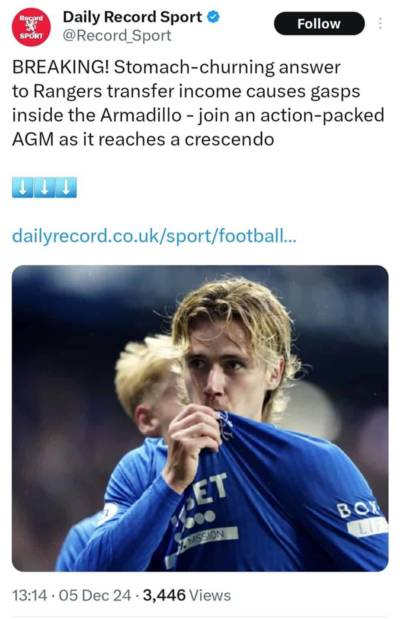The height and width of the screenshot is (619, 400).
Task: Follow the Daily Record Sport account
Action: (319, 24)
